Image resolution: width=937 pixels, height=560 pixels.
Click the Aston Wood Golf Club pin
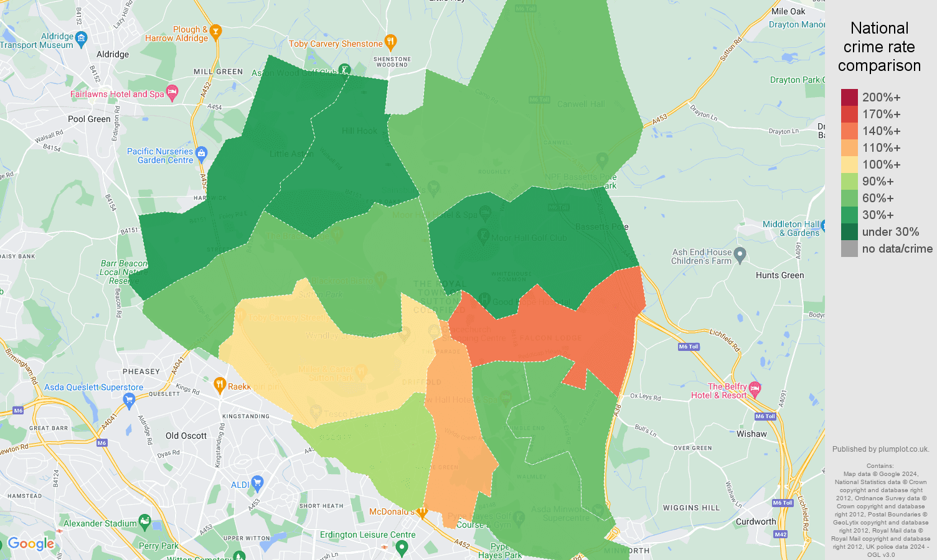(344, 70)
